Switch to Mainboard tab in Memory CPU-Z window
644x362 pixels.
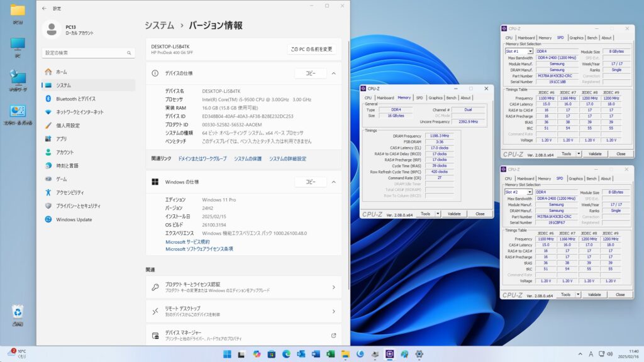[386, 98]
